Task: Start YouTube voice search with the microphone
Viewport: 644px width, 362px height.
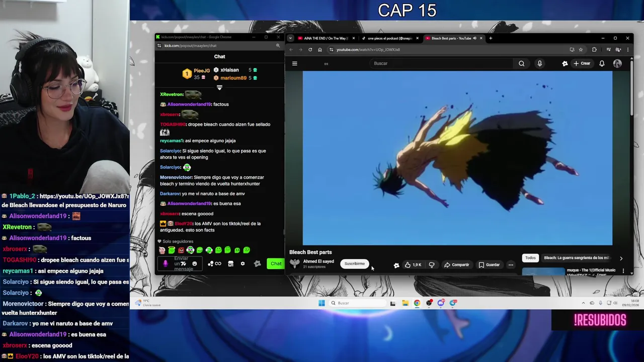Action: (539, 63)
